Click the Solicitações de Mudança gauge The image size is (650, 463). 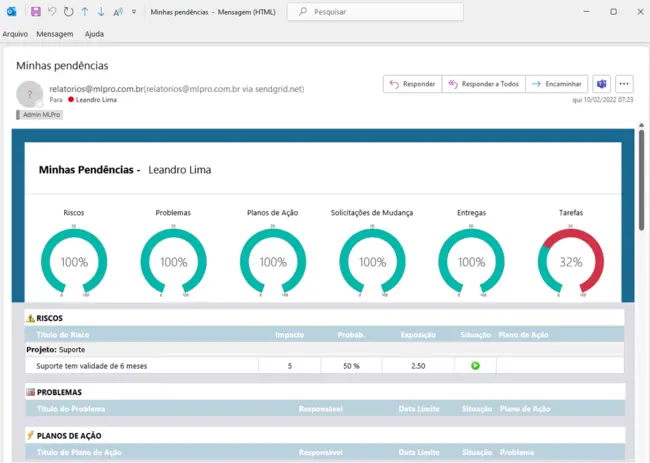click(372, 262)
